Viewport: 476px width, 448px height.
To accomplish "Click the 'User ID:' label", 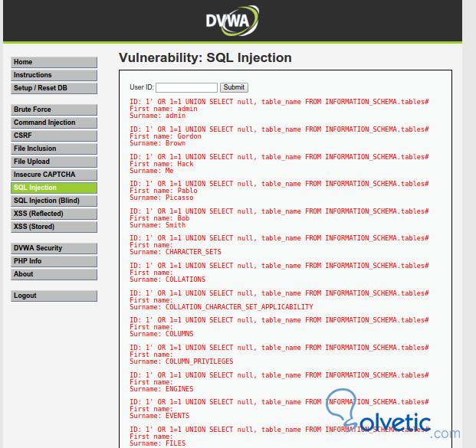I will tap(142, 87).
